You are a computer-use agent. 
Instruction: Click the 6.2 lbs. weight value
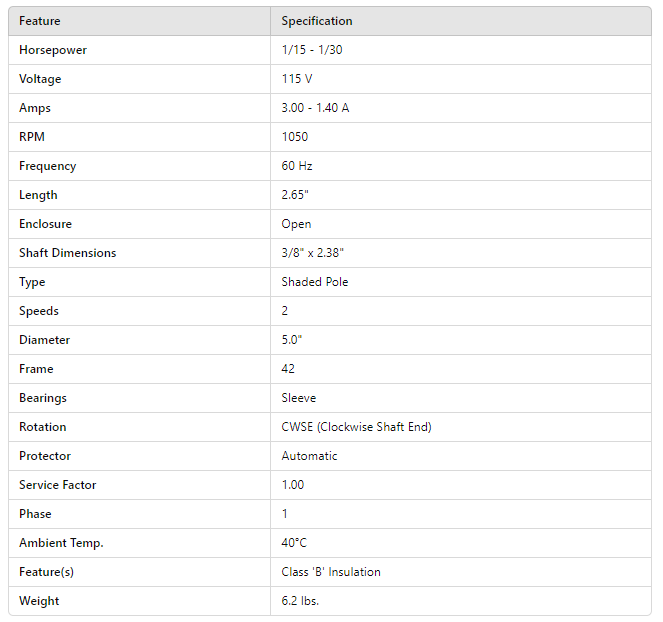click(x=300, y=601)
